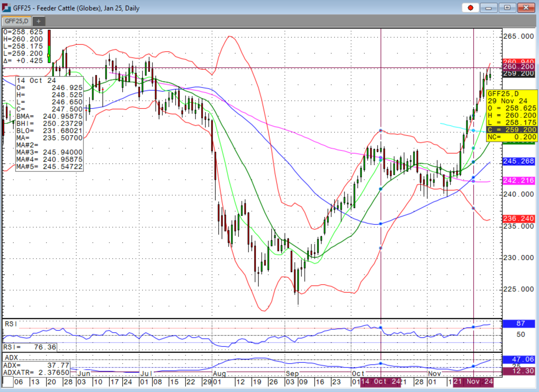Close the GFF25 chart window
This screenshot has width=539, height=392.
[526, 8]
